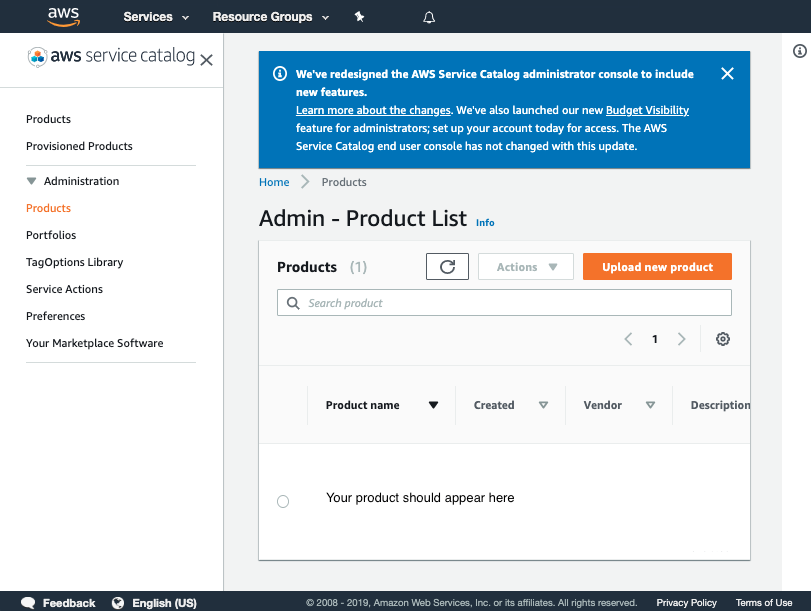The image size is (811, 611).
Task: Sort by Product name arrow
Action: pos(433,405)
